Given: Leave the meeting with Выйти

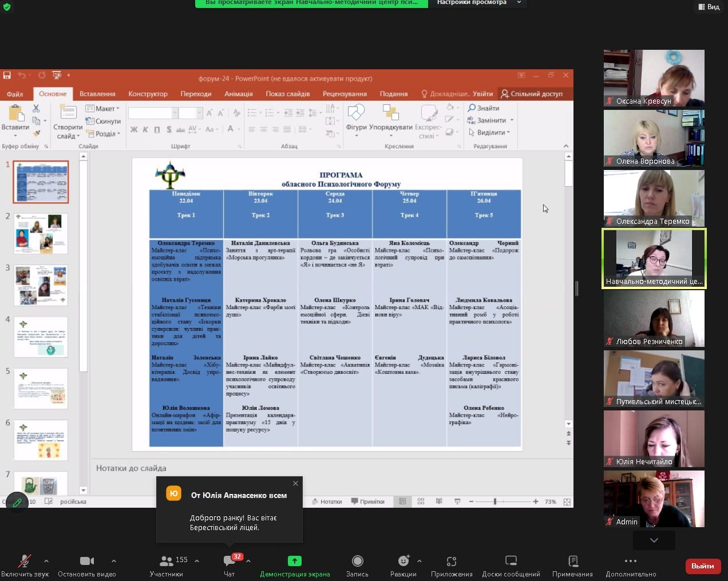Looking at the screenshot, I should coord(702,566).
